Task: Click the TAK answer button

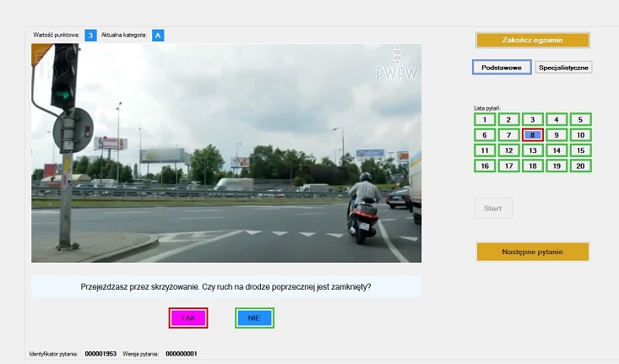Action: coord(187,318)
